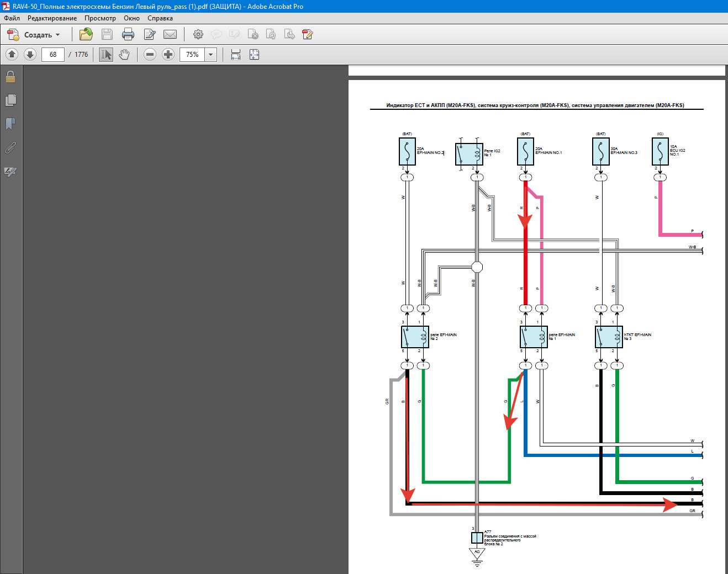Choose the hand pan tool
This screenshot has height=574, width=728.
click(124, 55)
